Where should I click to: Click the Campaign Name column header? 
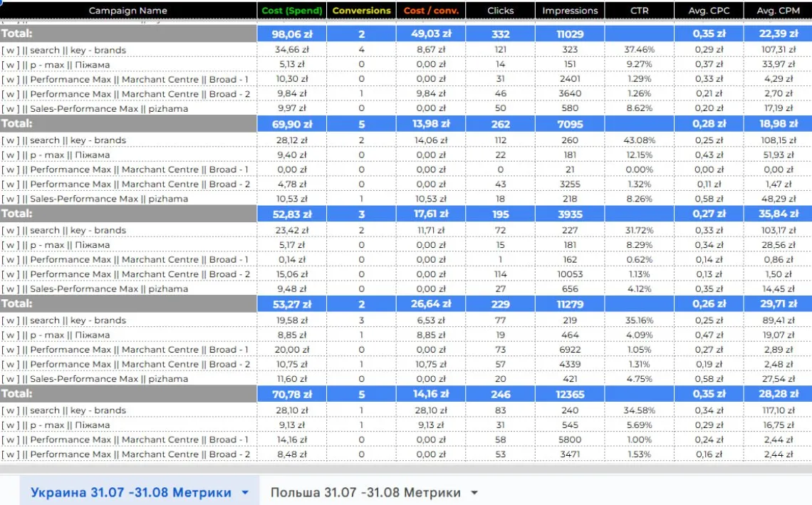128,11
